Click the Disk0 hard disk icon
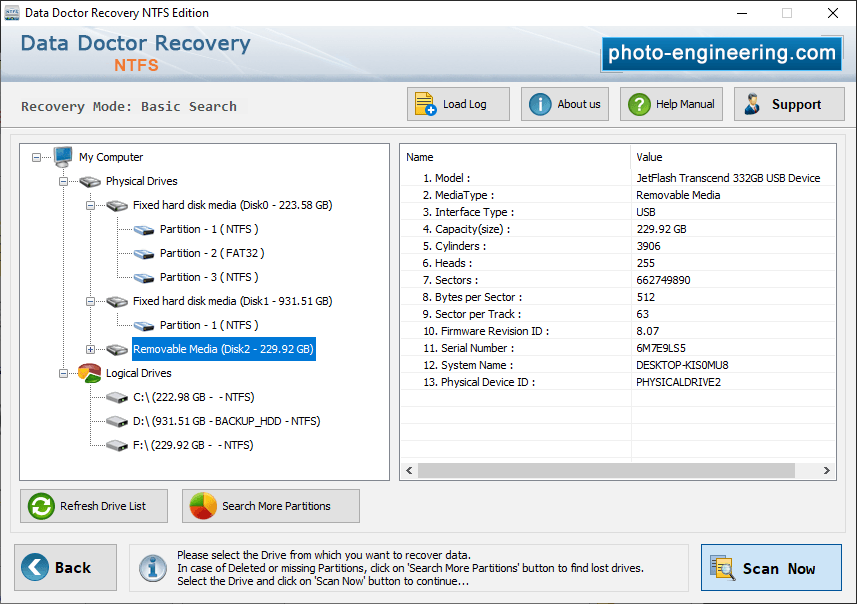The image size is (857, 604). tap(117, 206)
